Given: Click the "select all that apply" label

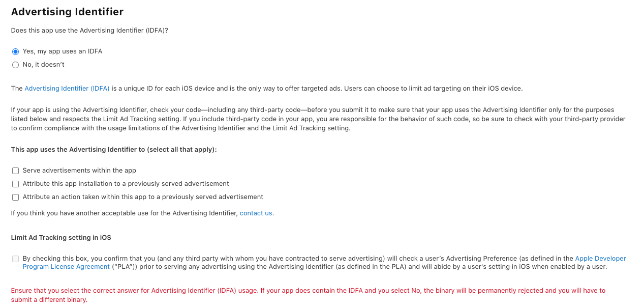Looking at the screenshot, I should pyautogui.click(x=114, y=149).
